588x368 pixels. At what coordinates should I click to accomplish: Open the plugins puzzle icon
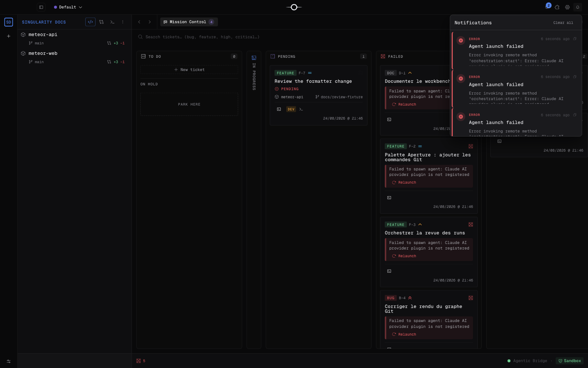coord(557,7)
